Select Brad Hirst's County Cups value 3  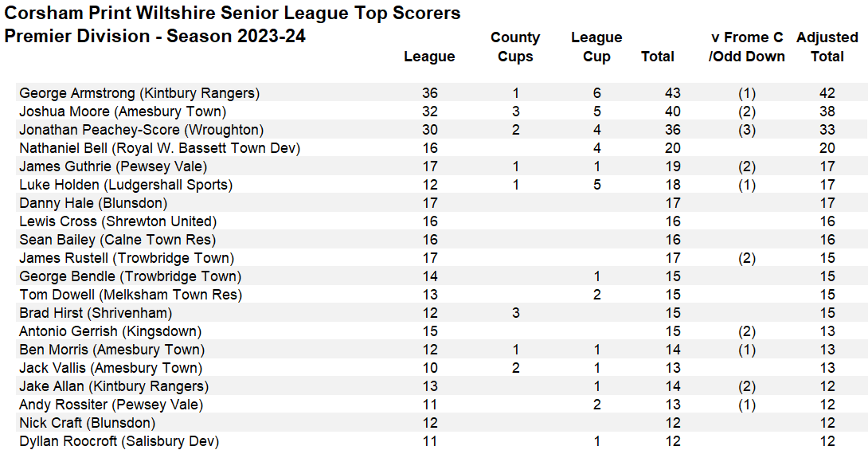pos(515,313)
